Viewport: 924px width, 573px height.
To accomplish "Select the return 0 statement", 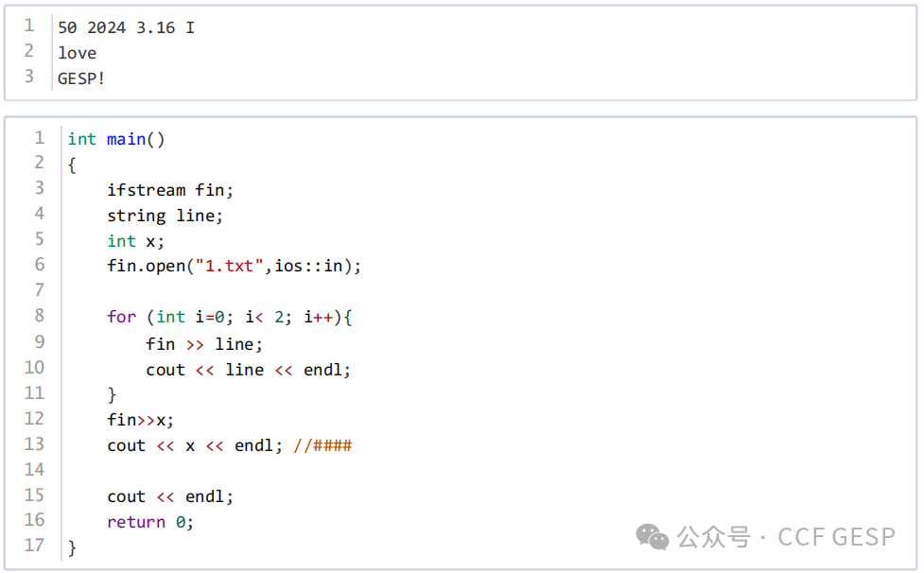I will (x=147, y=521).
